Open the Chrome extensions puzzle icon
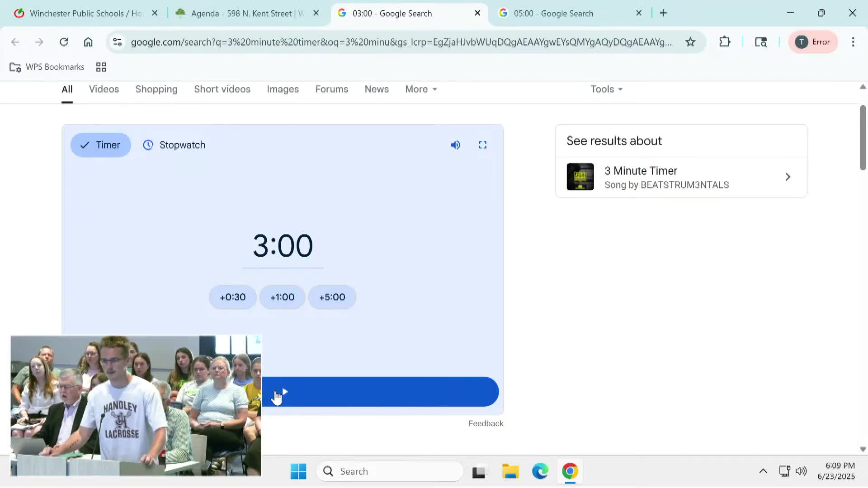Screen dimensions: 868x488 tap(724, 42)
